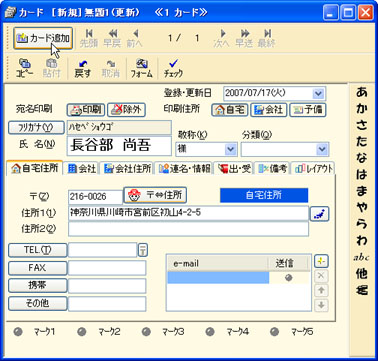Viewport: 378px width, 361px height.
Task: Set print address to 自宅
Action: [230, 110]
